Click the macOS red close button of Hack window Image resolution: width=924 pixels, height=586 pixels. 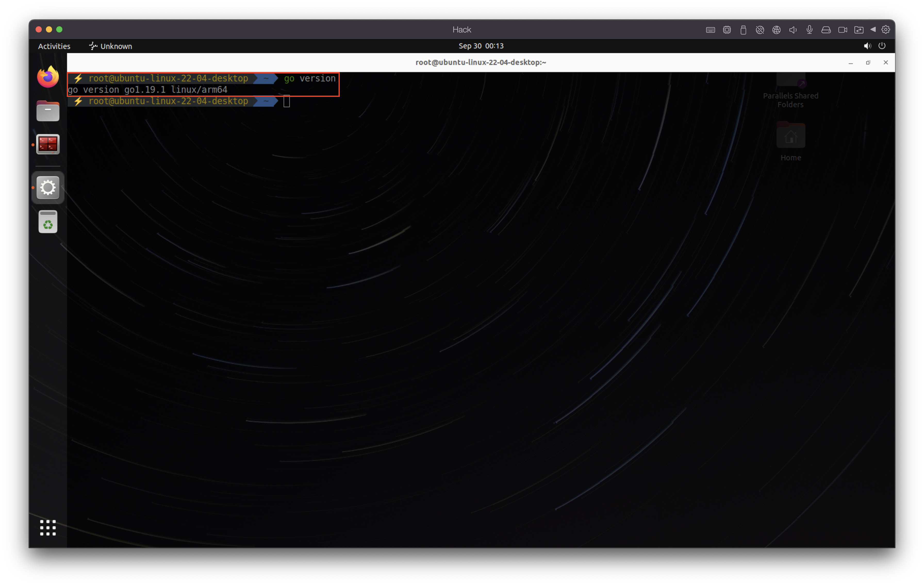pyautogui.click(x=38, y=30)
